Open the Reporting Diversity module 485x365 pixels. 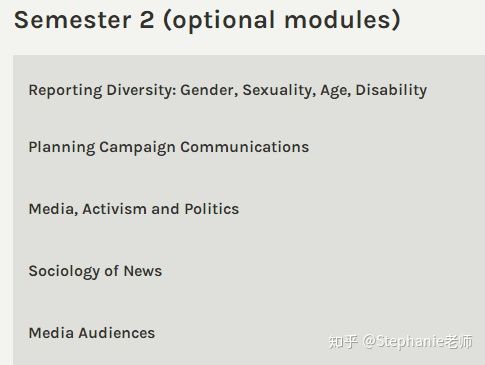228,90
